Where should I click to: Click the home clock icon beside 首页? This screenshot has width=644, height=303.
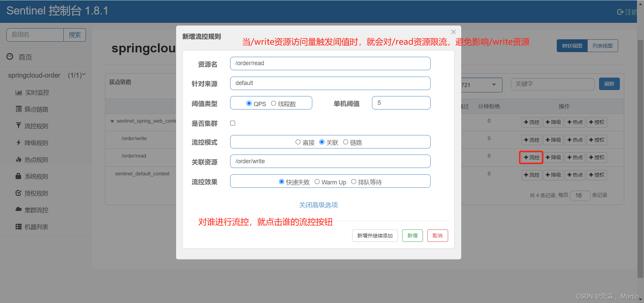(x=10, y=57)
